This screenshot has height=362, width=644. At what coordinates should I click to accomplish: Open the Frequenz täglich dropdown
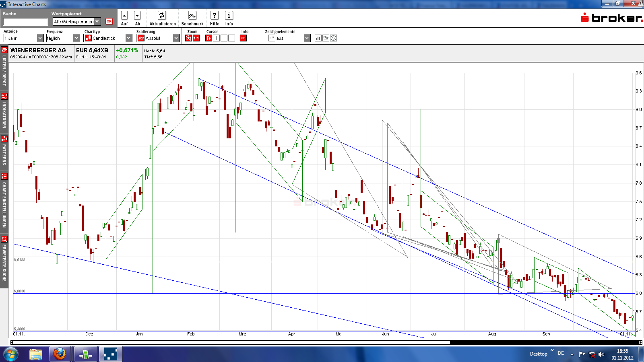click(76, 38)
